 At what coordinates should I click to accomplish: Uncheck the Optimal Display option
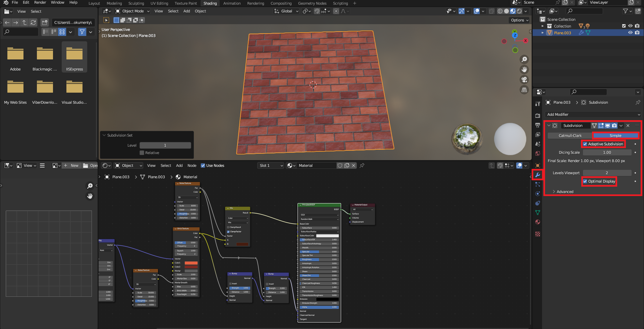click(x=585, y=181)
